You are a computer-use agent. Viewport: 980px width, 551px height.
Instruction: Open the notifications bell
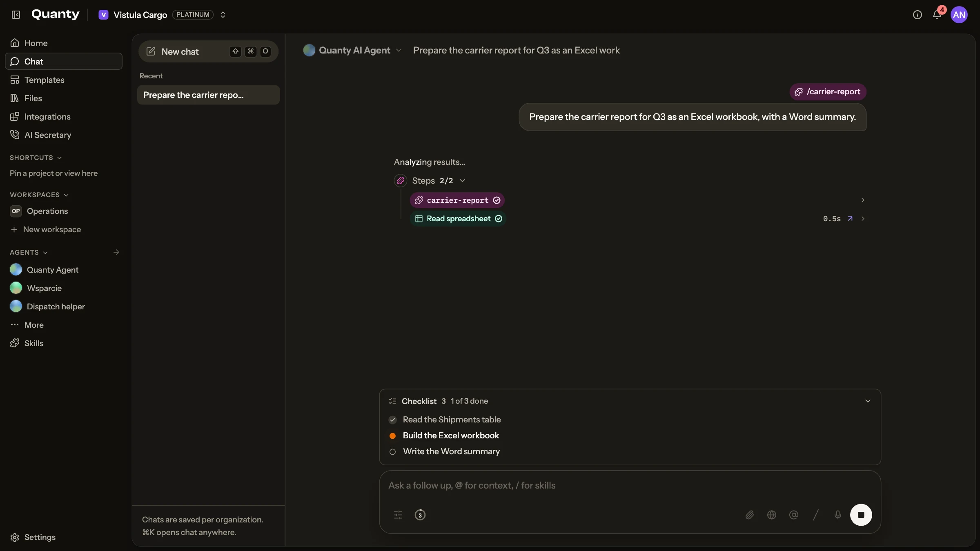click(937, 15)
